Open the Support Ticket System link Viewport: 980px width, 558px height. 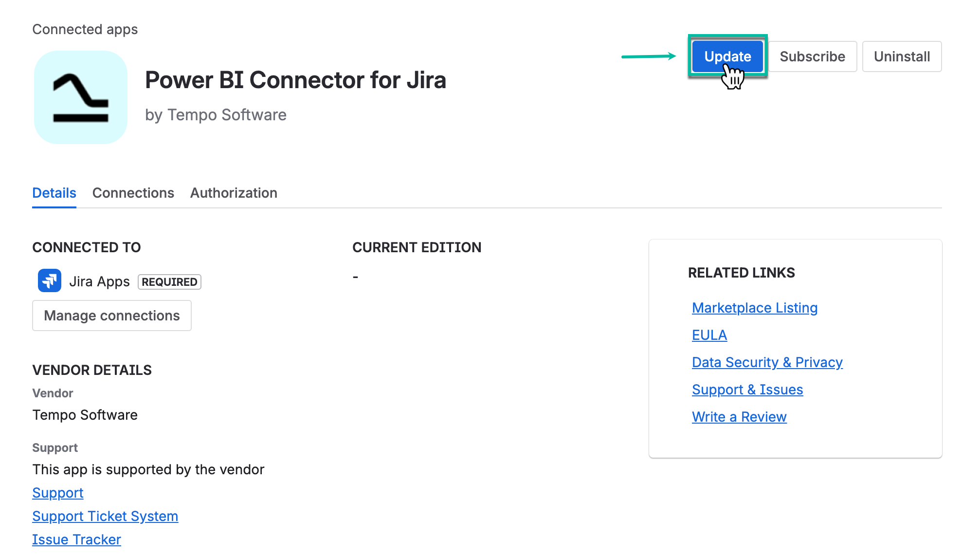(x=105, y=516)
